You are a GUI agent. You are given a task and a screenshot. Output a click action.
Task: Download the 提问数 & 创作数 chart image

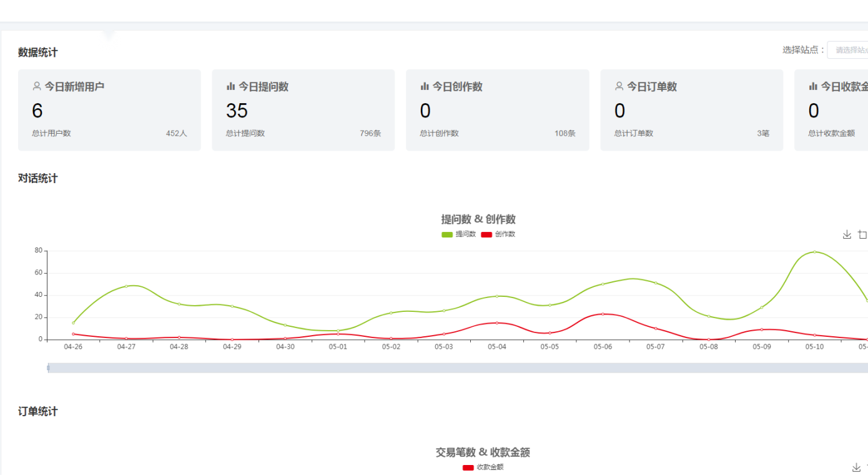click(x=847, y=234)
